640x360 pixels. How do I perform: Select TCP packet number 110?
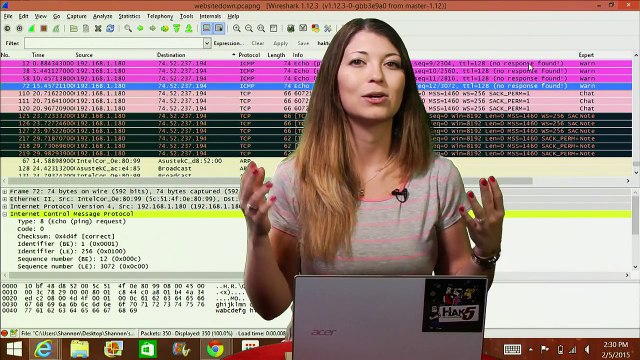click(x=316, y=93)
